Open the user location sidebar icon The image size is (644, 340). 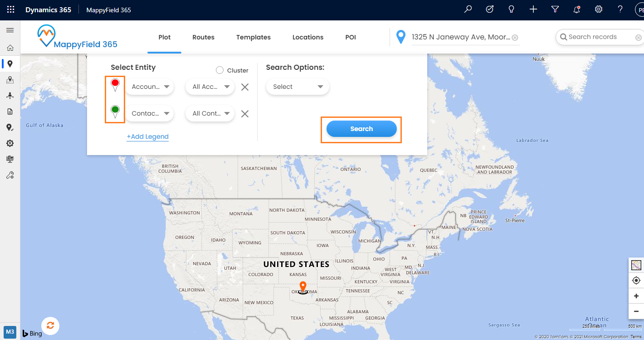(x=10, y=96)
